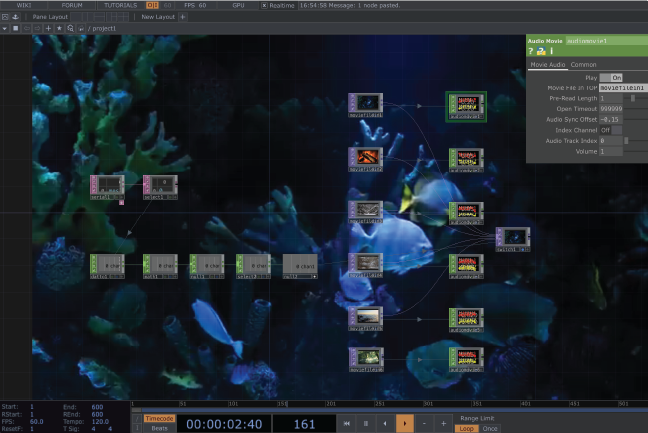Open the WIKI link in top bar
The image size is (648, 433).
point(24,5)
